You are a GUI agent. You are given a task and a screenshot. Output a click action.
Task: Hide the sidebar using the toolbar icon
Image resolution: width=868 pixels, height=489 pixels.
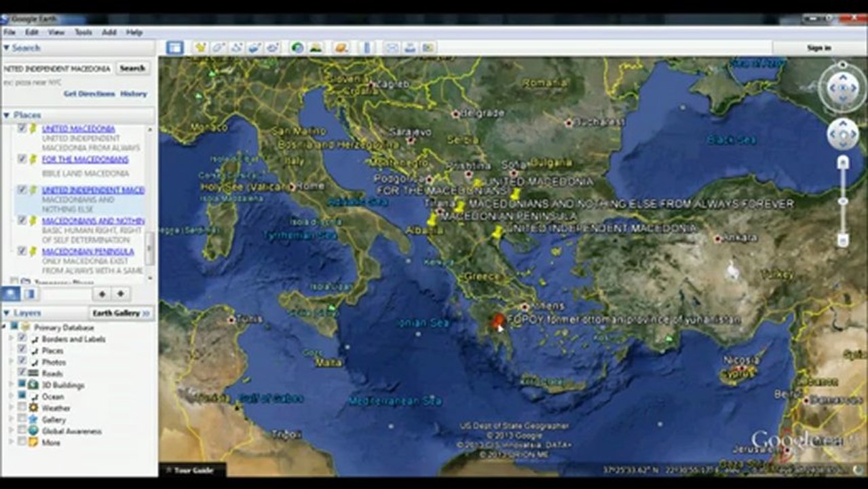(x=174, y=48)
